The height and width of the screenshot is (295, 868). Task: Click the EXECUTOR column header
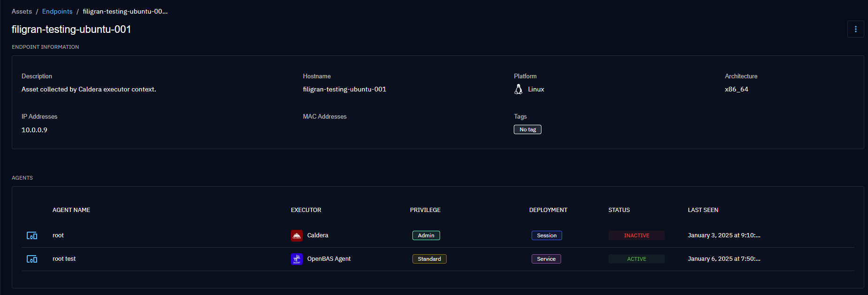pyautogui.click(x=306, y=210)
